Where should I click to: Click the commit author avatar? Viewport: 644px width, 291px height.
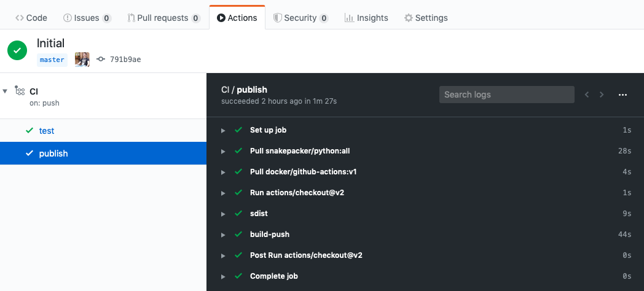(82, 60)
